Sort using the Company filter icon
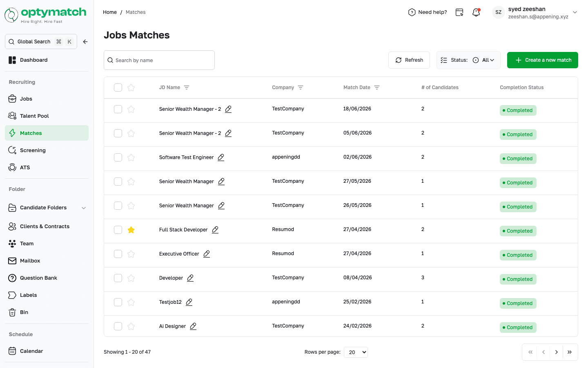The height and width of the screenshot is (368, 588). [x=301, y=88]
